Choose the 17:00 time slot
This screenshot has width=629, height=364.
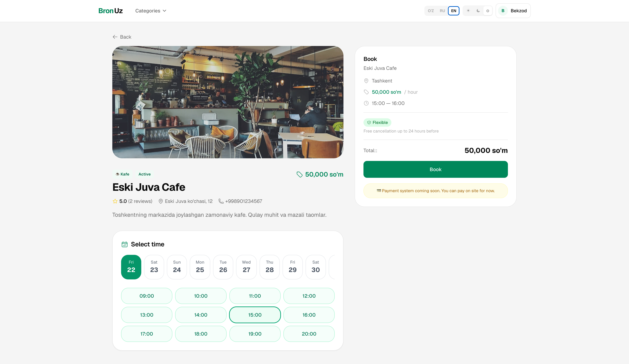[147, 334]
